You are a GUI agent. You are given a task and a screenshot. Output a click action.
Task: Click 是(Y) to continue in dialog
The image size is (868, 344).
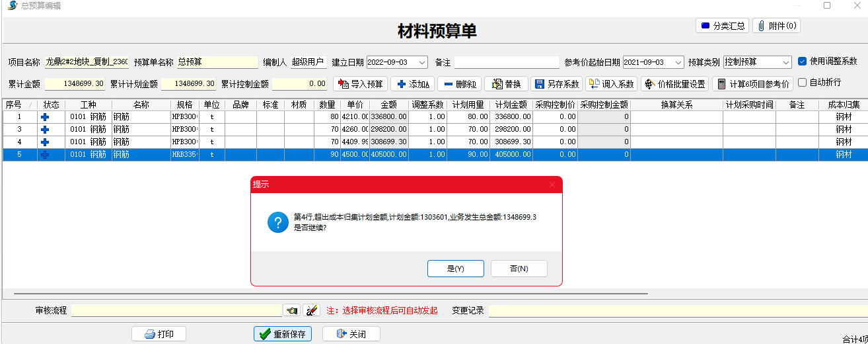[456, 269]
